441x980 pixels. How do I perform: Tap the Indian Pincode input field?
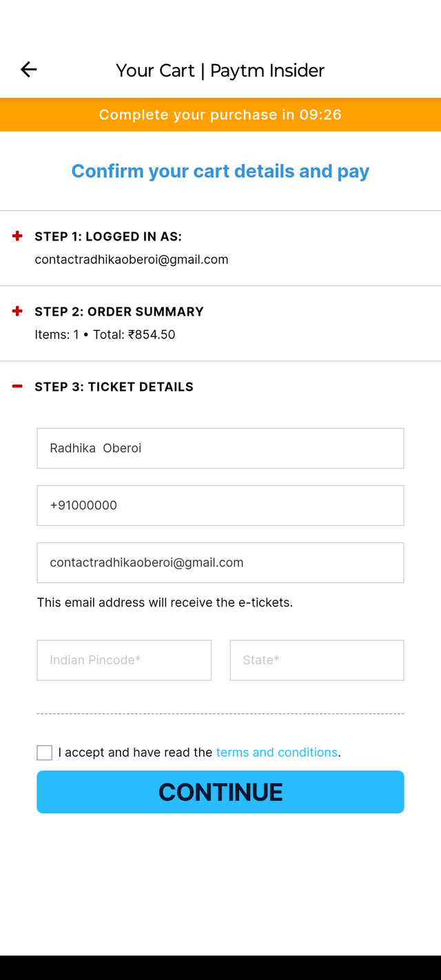point(124,660)
